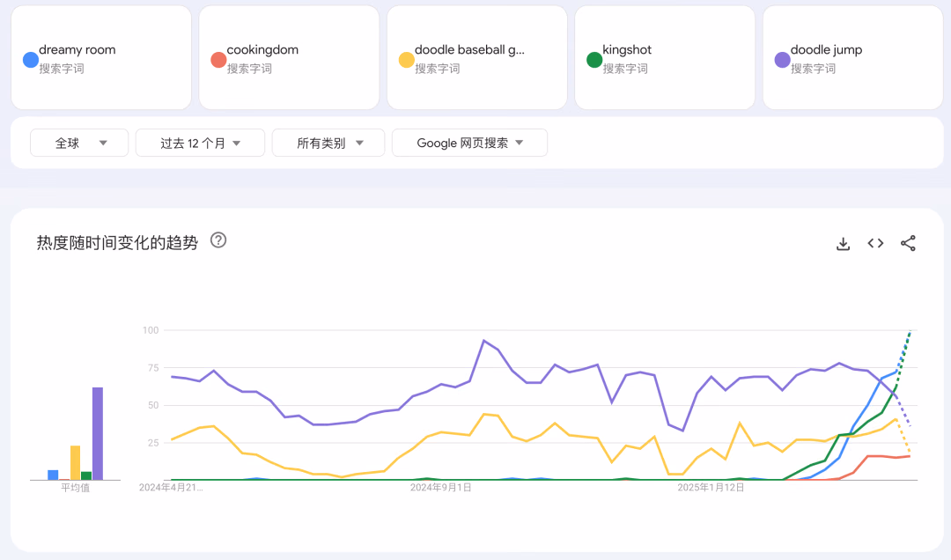Click the purple dot for doodle jump
This screenshot has width=951, height=560.
783,60
